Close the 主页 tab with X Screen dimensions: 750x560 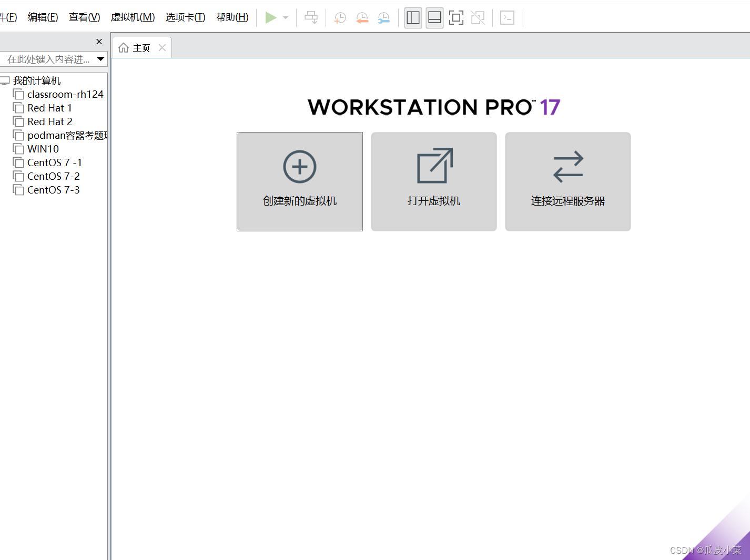(x=162, y=48)
